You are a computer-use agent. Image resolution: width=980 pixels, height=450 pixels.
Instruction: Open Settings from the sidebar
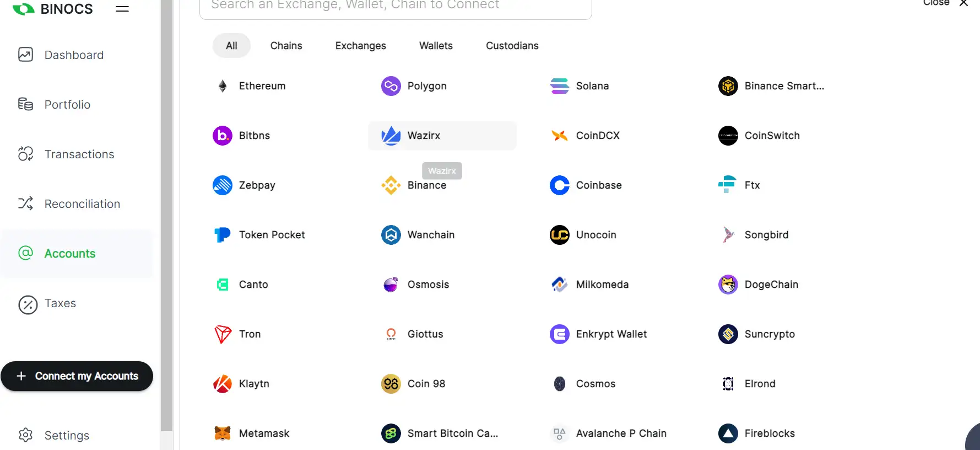67,436
